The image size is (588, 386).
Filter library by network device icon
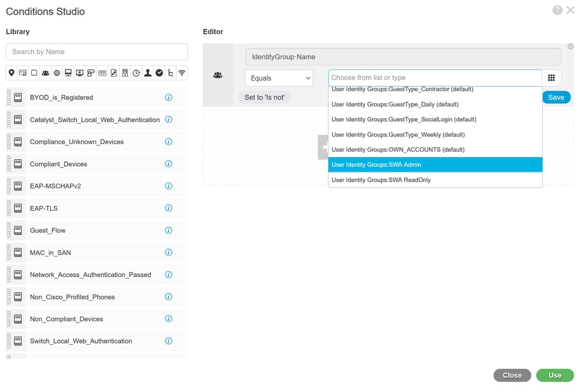coord(68,73)
